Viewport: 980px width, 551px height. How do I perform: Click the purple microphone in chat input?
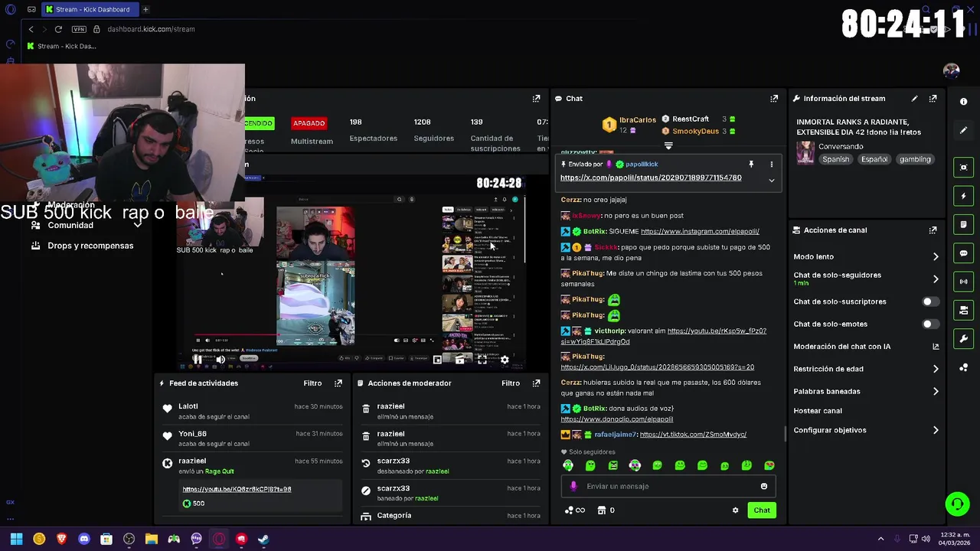point(573,487)
